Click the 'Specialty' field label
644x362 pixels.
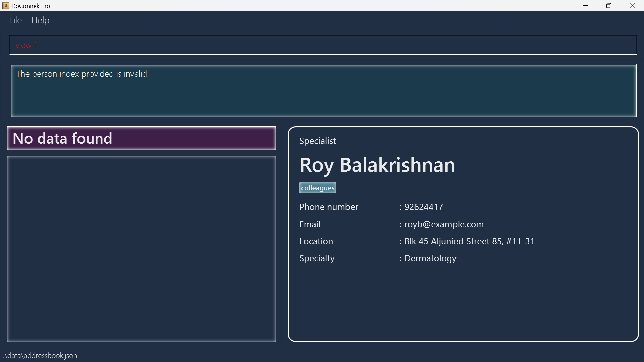tap(317, 258)
